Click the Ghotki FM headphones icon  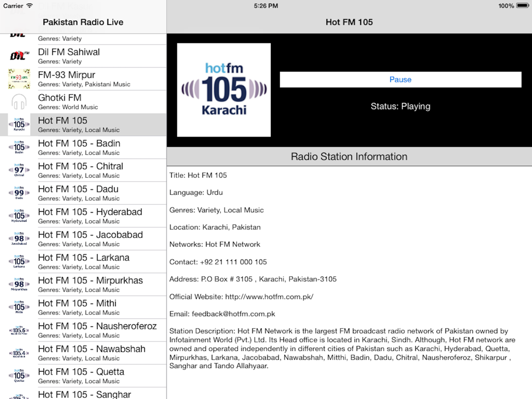[x=19, y=102]
